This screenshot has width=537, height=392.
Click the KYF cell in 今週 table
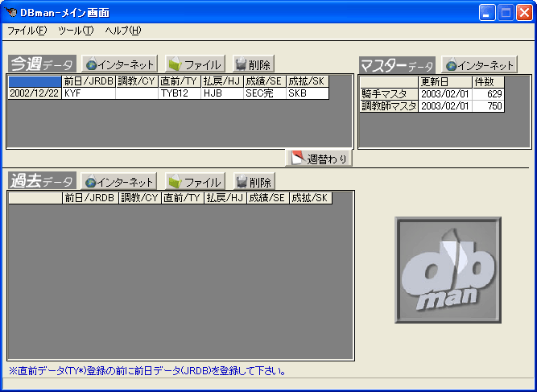[x=89, y=93]
